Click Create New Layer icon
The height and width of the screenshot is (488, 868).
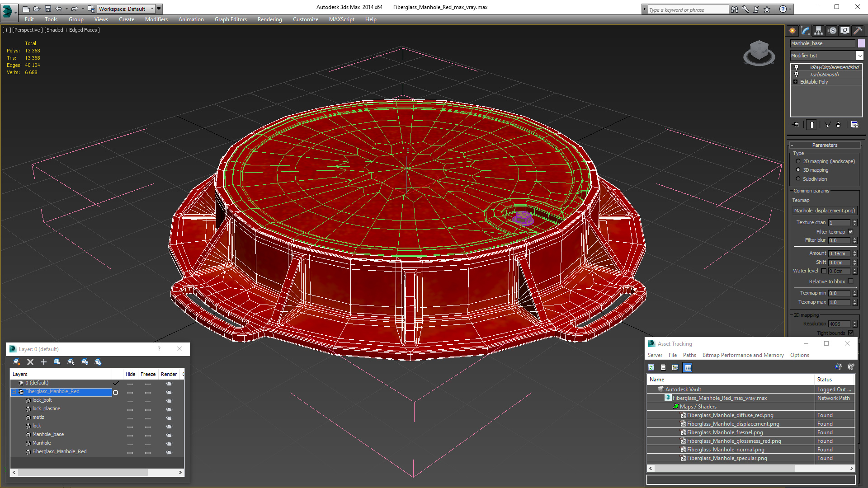(17, 362)
